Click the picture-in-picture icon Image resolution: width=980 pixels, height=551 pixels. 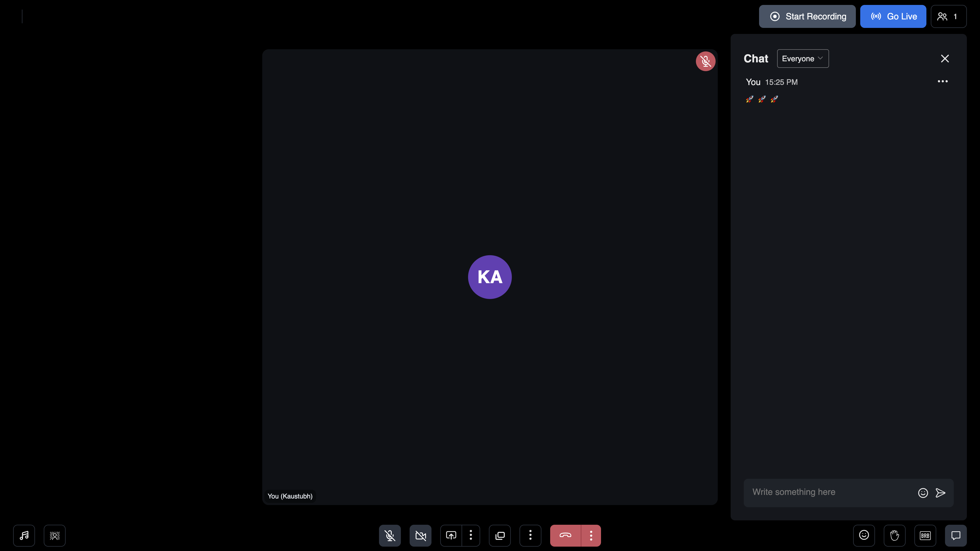[x=500, y=535]
